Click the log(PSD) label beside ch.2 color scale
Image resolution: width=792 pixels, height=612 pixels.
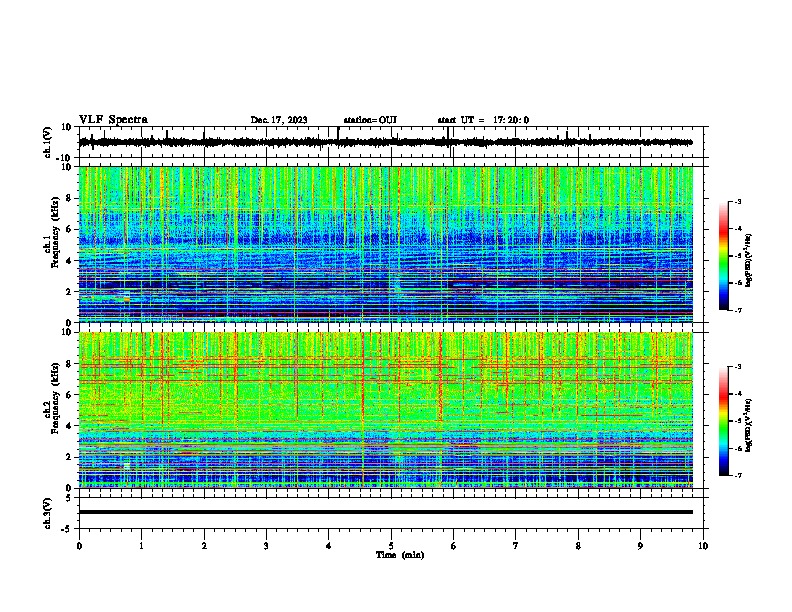tap(749, 425)
